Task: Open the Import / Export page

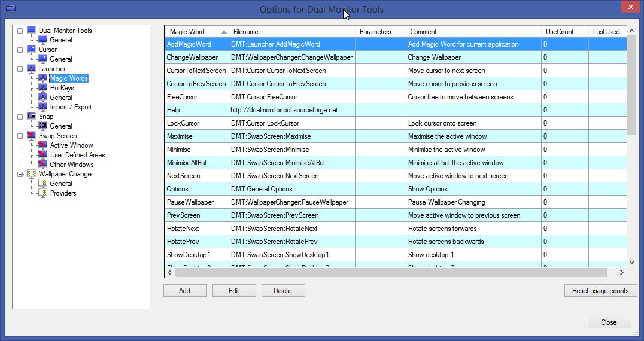Action: click(x=71, y=106)
